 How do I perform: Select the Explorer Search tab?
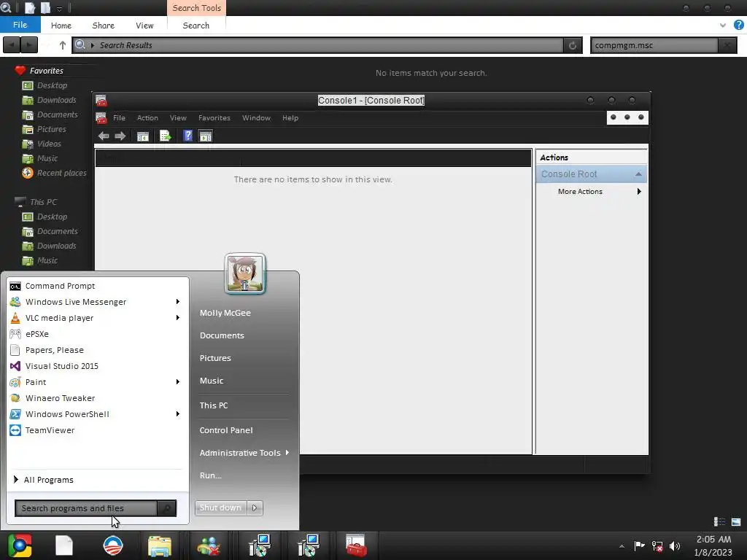coord(196,26)
